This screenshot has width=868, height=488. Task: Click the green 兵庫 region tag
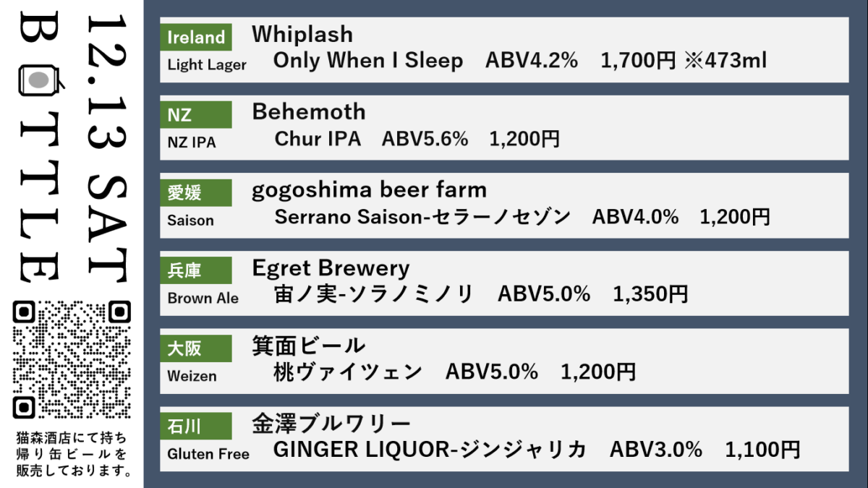pyautogui.click(x=195, y=271)
